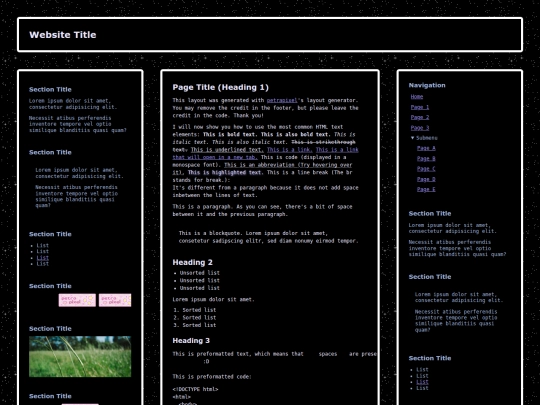This screenshot has height=405, width=540.
Task: Click the '1. Sorted list' item
Action: [x=195, y=310]
